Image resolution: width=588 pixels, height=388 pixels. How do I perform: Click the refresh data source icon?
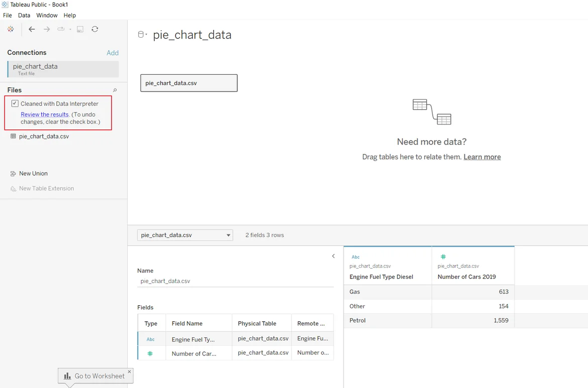pyautogui.click(x=94, y=30)
